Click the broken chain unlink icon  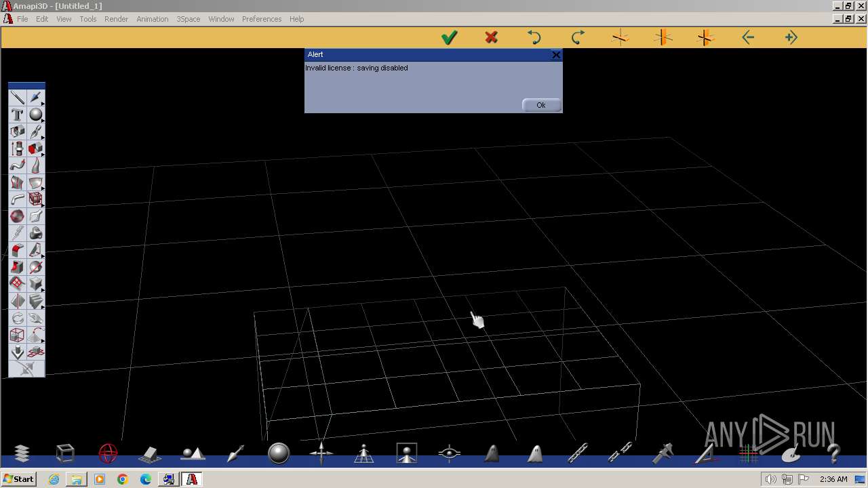coord(620,453)
